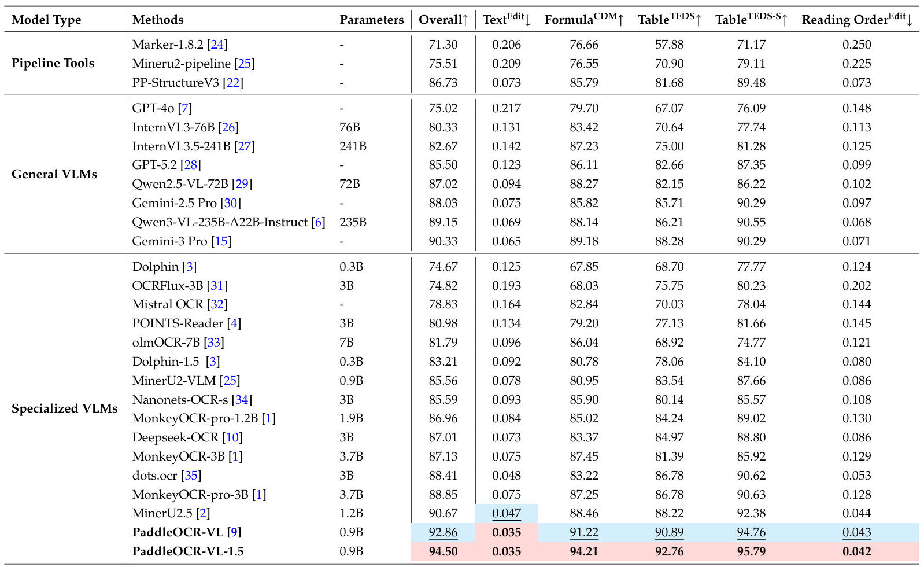The width and height of the screenshot is (924, 567).
Task: Click reference 1 for MonkeyOCR-pro-3B
Action: [259, 495]
